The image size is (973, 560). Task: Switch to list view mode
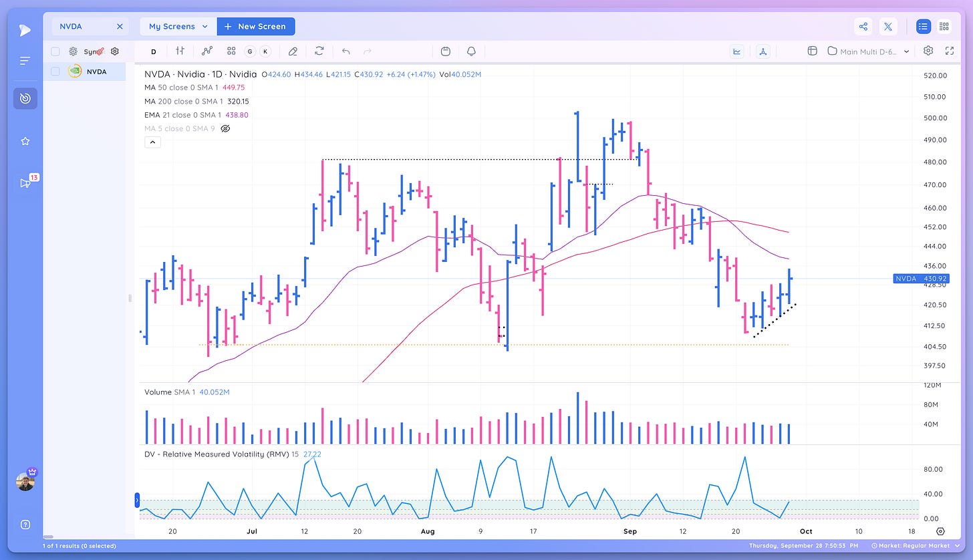(x=923, y=27)
